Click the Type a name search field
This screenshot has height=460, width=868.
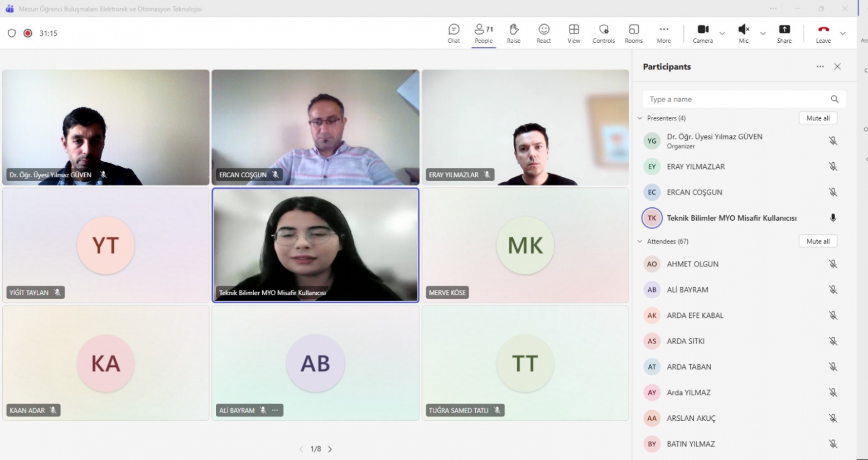736,99
